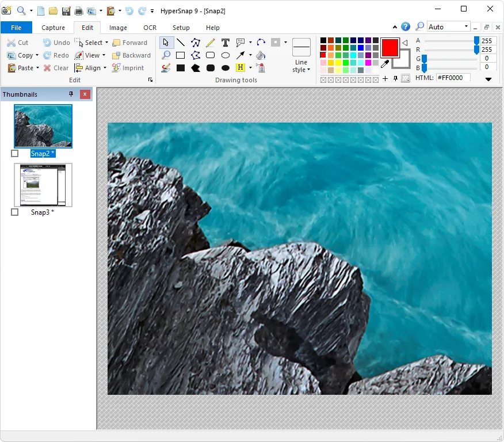504x442 pixels.
Task: Pick a color with the eyedropper
Action: pyautogui.click(x=385, y=64)
